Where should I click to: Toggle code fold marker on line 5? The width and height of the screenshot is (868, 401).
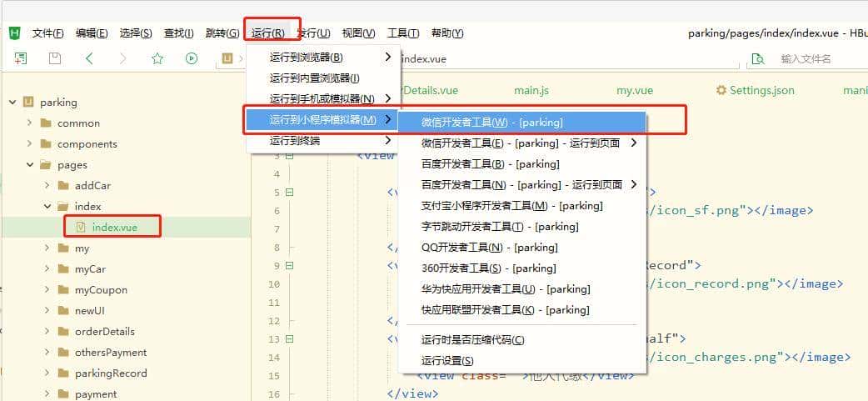tap(289, 193)
